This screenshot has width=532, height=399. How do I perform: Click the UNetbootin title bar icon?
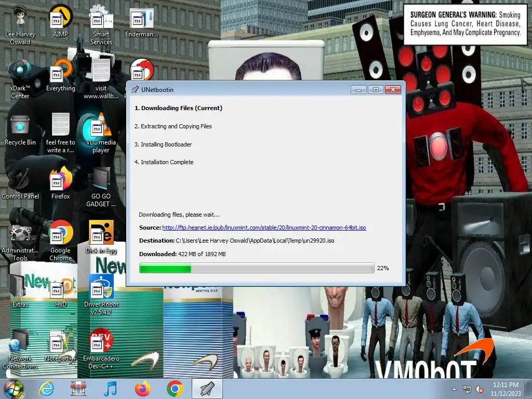(x=135, y=89)
